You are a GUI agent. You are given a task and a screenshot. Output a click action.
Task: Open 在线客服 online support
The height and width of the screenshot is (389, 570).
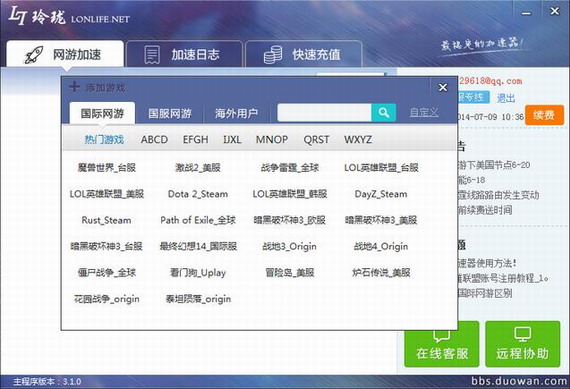pos(442,344)
